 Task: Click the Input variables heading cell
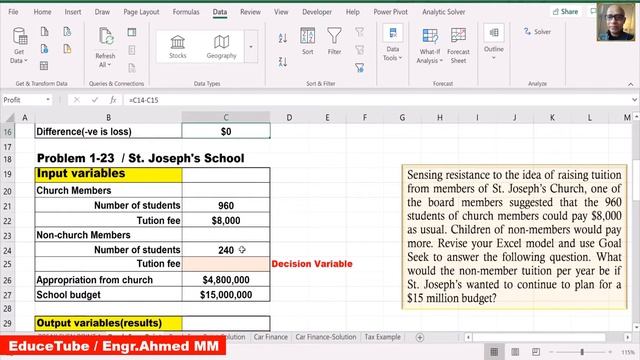pos(109,174)
